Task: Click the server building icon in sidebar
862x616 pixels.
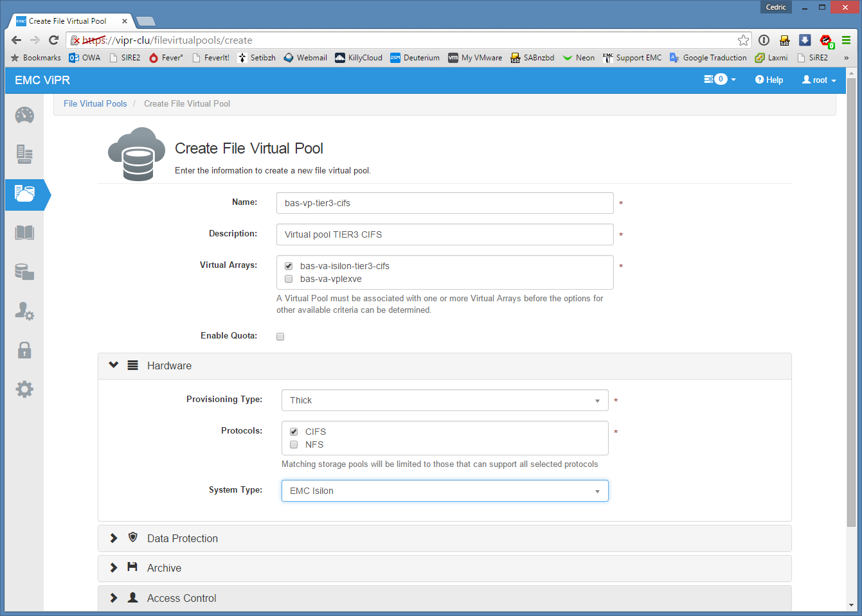Action: pos(24,154)
